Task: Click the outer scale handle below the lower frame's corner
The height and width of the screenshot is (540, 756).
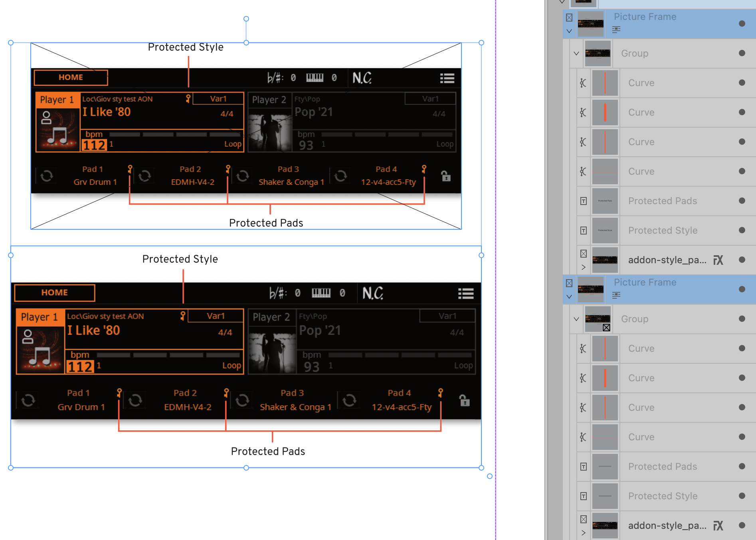Action: pos(490,476)
